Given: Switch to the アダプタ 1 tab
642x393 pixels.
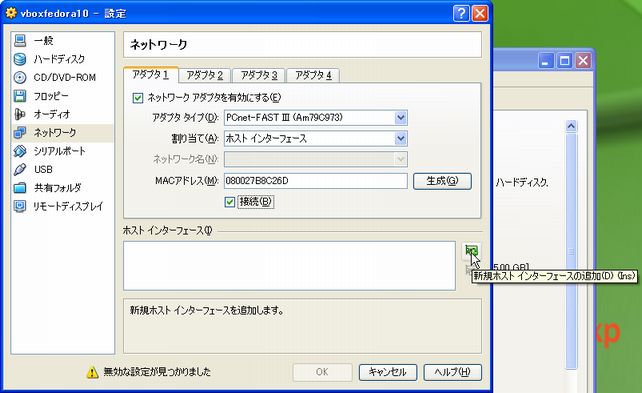Looking at the screenshot, I should 151,75.
